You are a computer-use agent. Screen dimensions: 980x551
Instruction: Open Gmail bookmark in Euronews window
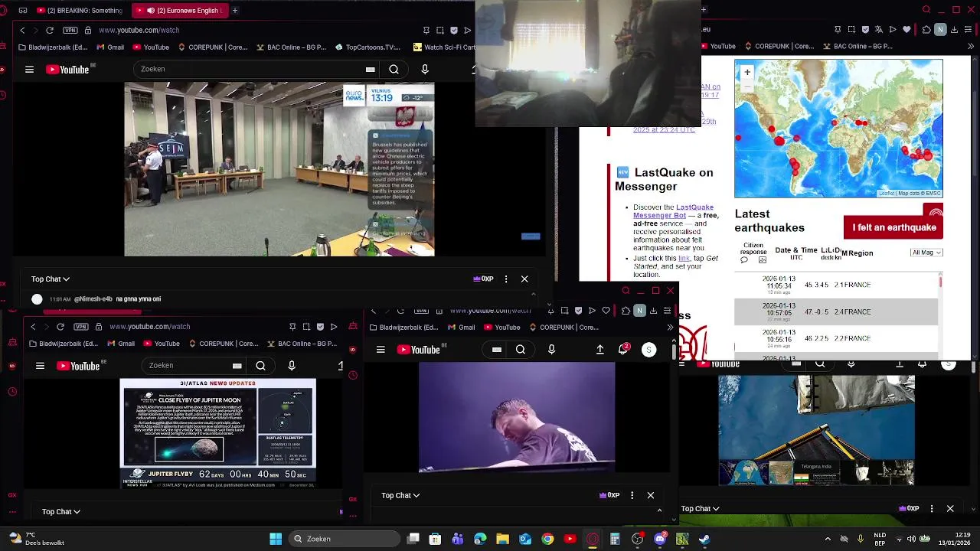(x=109, y=47)
